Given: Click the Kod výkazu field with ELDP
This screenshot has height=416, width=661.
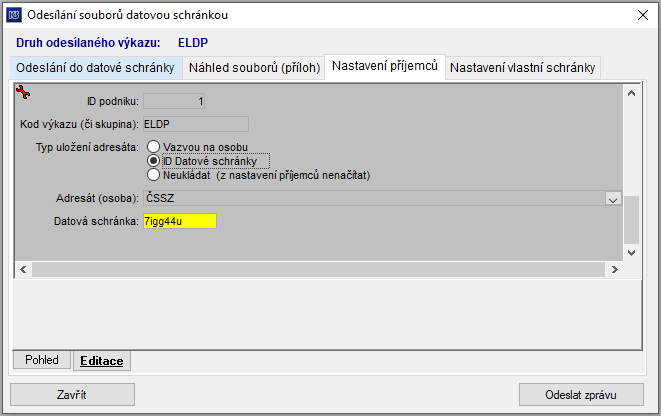Looking at the screenshot, I should [x=196, y=124].
